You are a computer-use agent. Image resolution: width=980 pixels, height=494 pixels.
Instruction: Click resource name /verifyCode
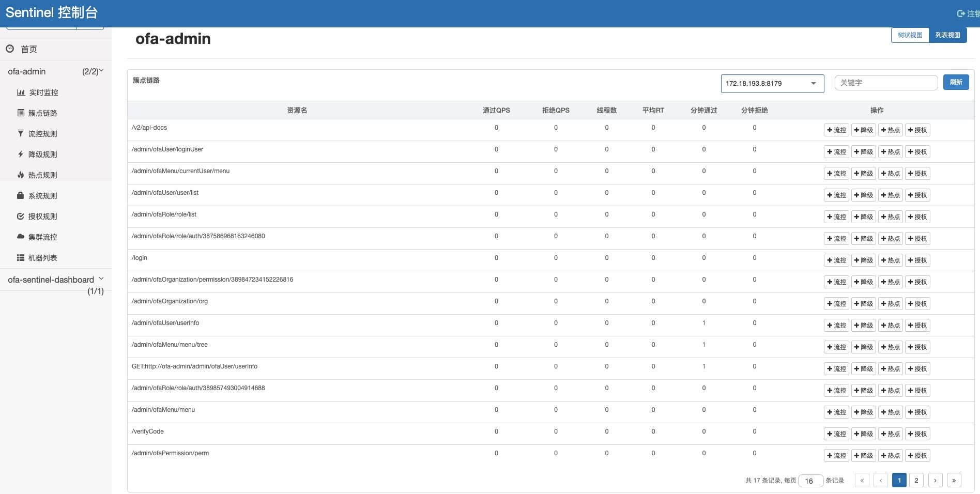[x=148, y=431]
